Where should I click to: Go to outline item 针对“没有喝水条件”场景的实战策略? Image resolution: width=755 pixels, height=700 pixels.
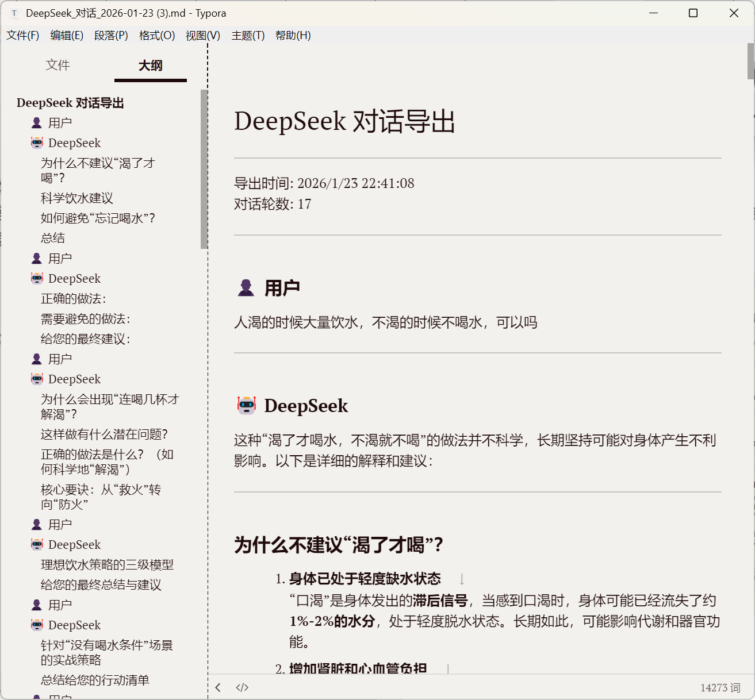point(107,652)
